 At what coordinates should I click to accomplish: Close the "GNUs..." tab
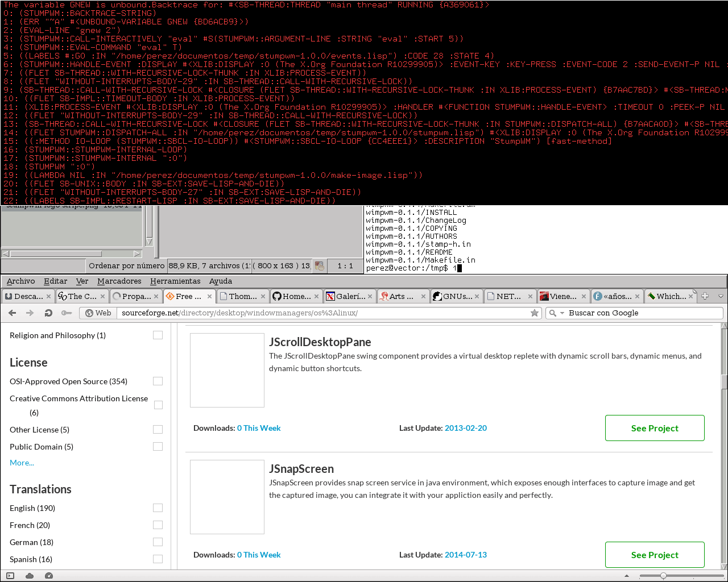point(477,296)
